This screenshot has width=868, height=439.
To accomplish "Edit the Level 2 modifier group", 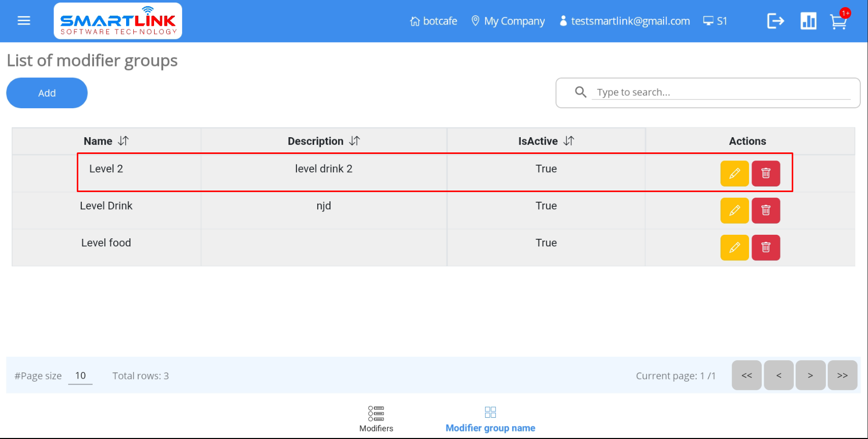I will (x=734, y=174).
